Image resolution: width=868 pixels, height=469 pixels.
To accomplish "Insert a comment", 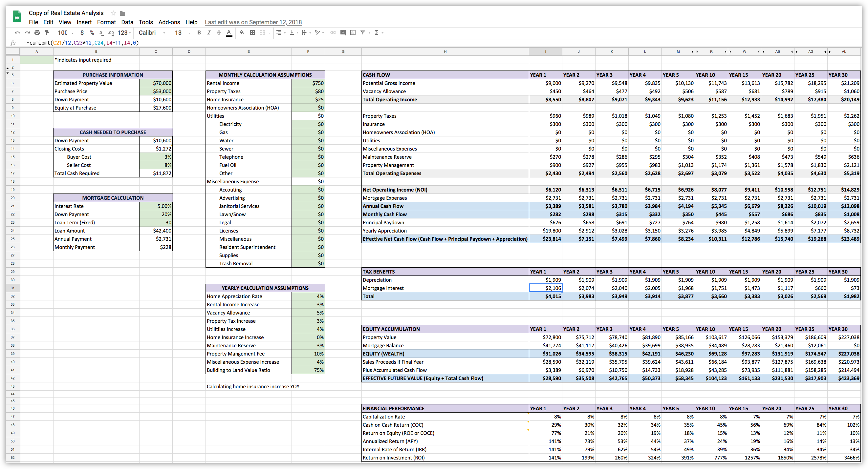I will [343, 33].
